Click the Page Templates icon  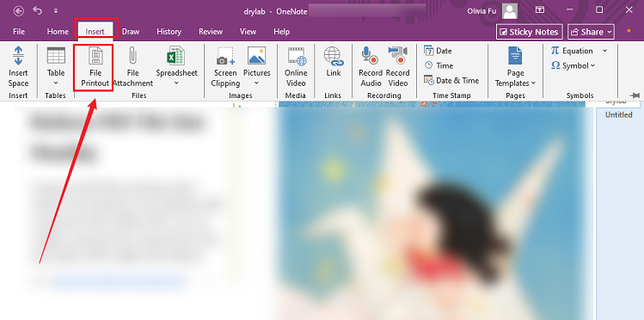pos(515,55)
